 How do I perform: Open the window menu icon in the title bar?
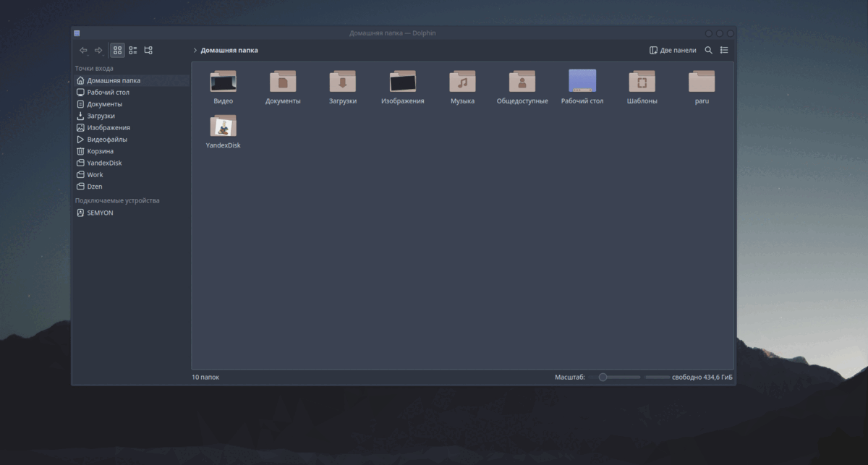click(x=77, y=33)
